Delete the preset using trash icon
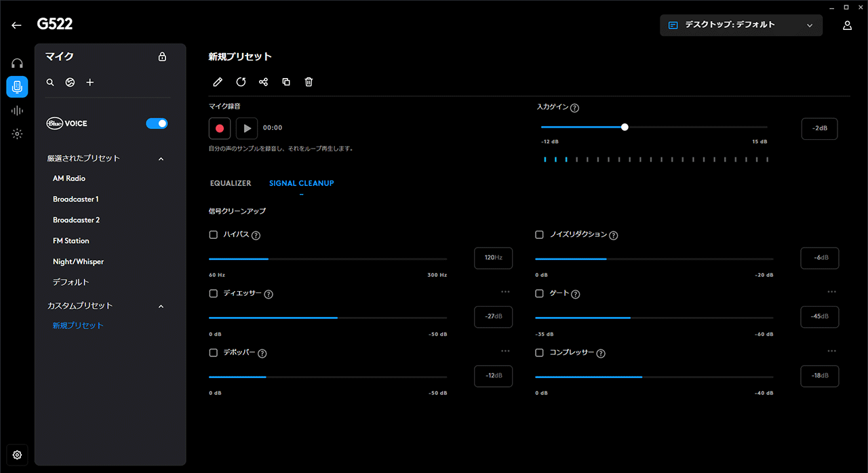This screenshot has width=868, height=473. click(309, 82)
